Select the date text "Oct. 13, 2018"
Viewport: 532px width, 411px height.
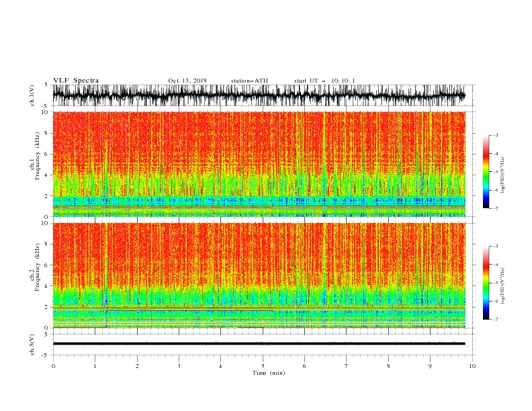click(x=187, y=81)
